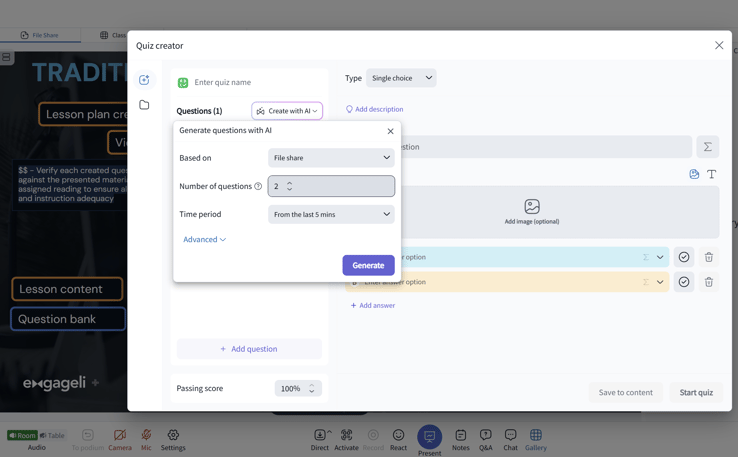Open the Chat panel

pyautogui.click(x=510, y=440)
